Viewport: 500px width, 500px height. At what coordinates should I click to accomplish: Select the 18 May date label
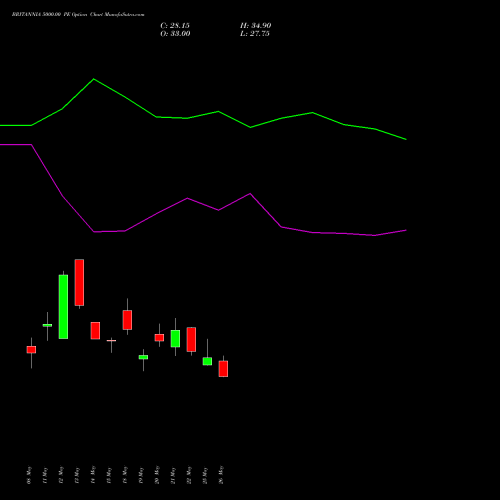pos(125,475)
